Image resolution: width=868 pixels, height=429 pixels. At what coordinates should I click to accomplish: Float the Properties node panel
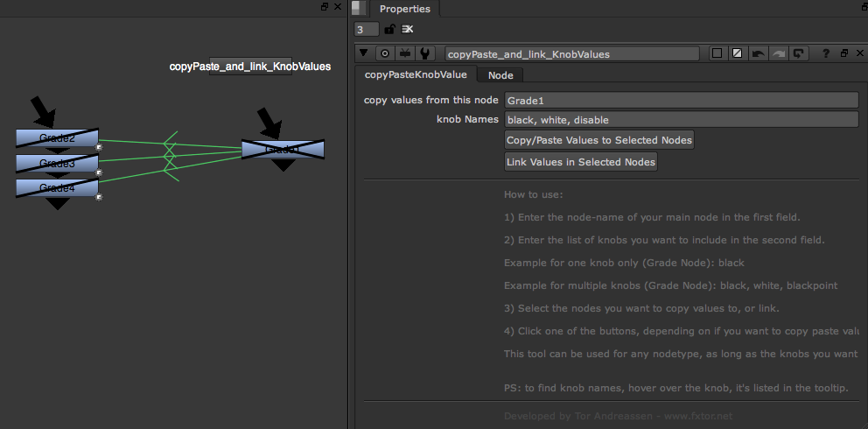844,53
